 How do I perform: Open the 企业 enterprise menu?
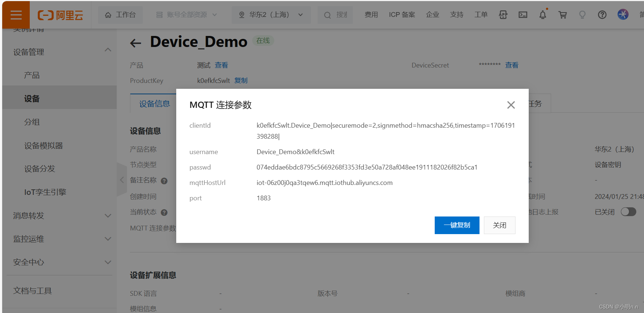(433, 15)
